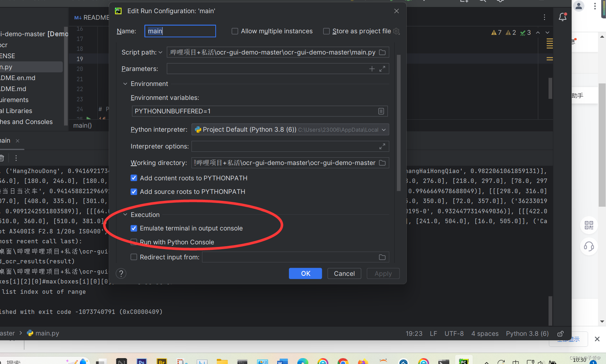This screenshot has width=606, height=364.
Task: Switch to the main editor tab
Action: tap(5, 140)
